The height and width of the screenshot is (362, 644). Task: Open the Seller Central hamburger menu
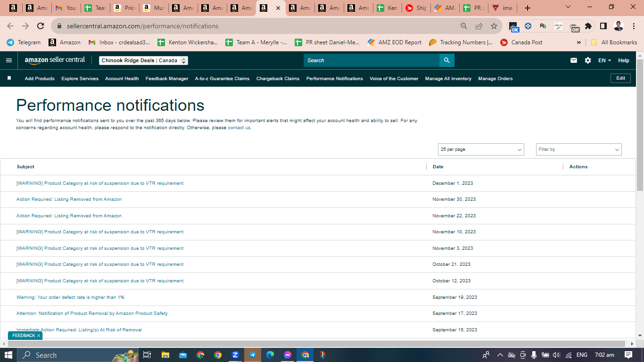pyautogui.click(x=9, y=60)
